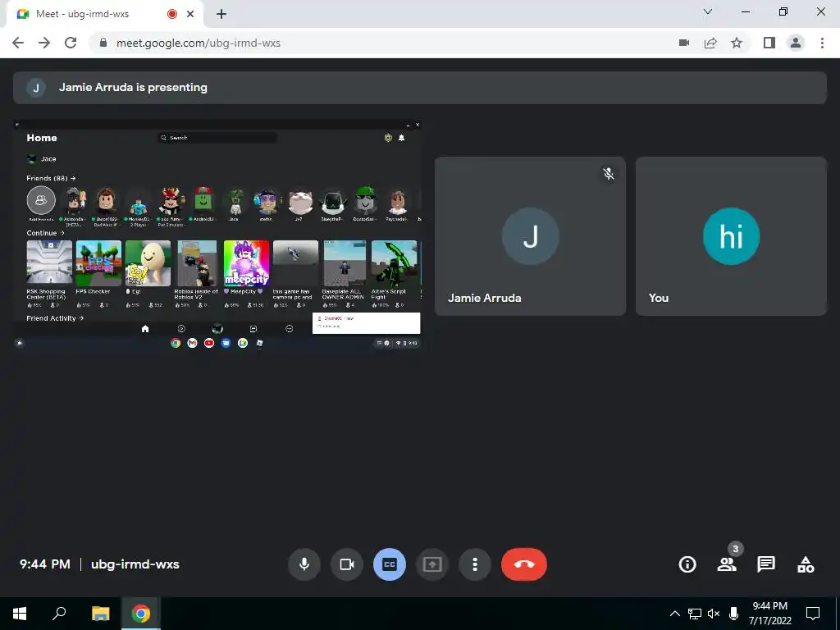Open the taskbar clock and date
840x630 pixels.
(769, 614)
